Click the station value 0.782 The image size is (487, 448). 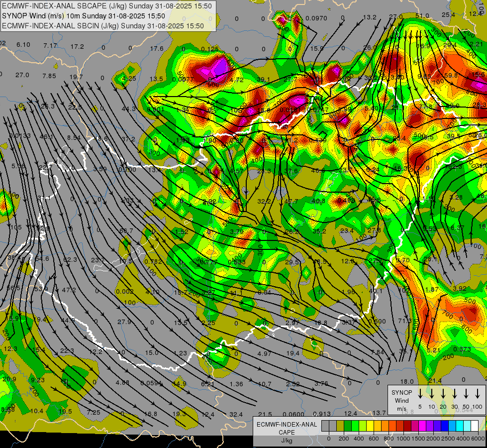[153, 261]
